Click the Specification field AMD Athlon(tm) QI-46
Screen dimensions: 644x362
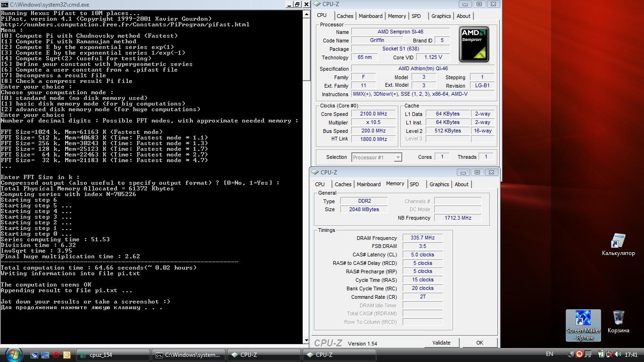coord(423,69)
